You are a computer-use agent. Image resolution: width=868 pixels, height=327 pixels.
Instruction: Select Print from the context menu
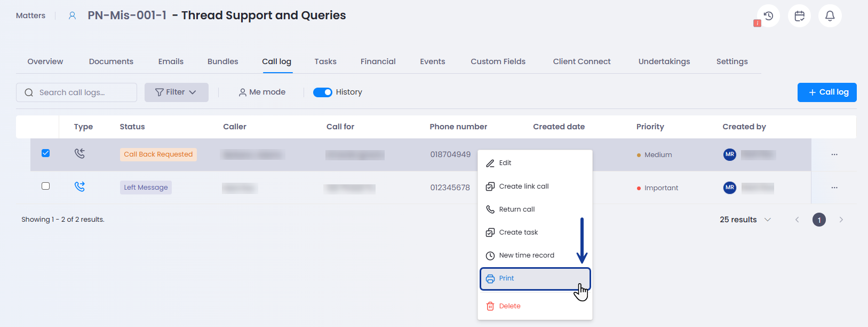click(535, 278)
